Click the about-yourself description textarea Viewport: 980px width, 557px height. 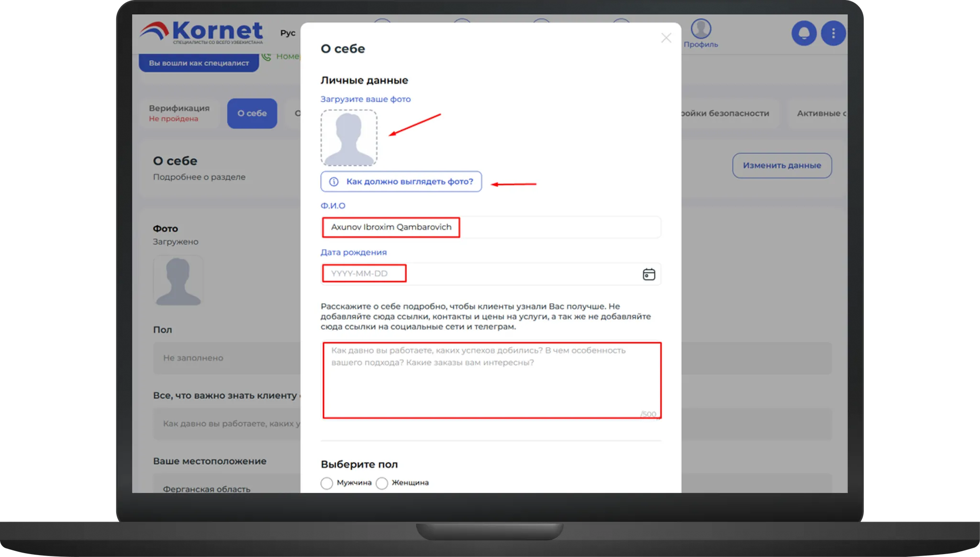click(491, 380)
